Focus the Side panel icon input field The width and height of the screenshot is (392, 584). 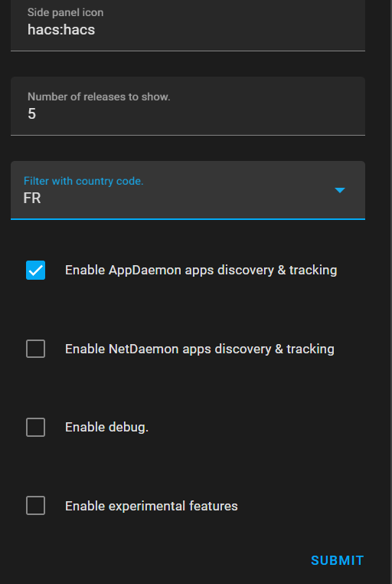[188, 25]
